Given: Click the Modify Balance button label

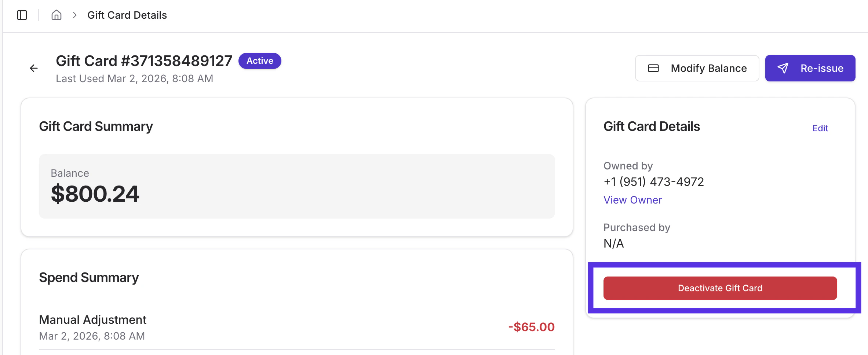Looking at the screenshot, I should 708,68.
